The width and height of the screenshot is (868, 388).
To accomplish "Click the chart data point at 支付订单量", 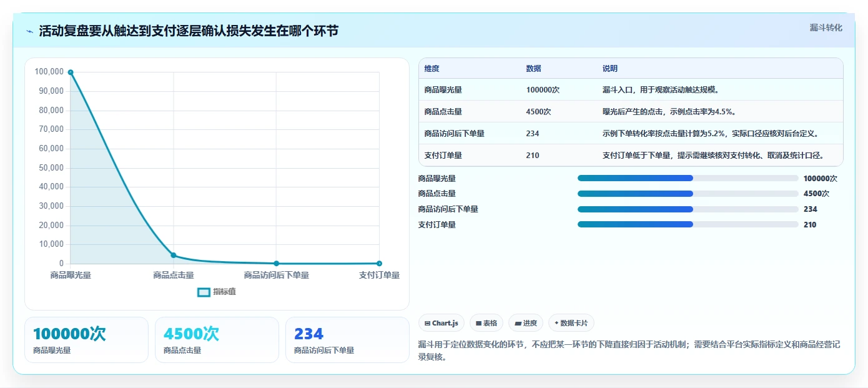I will tap(380, 264).
